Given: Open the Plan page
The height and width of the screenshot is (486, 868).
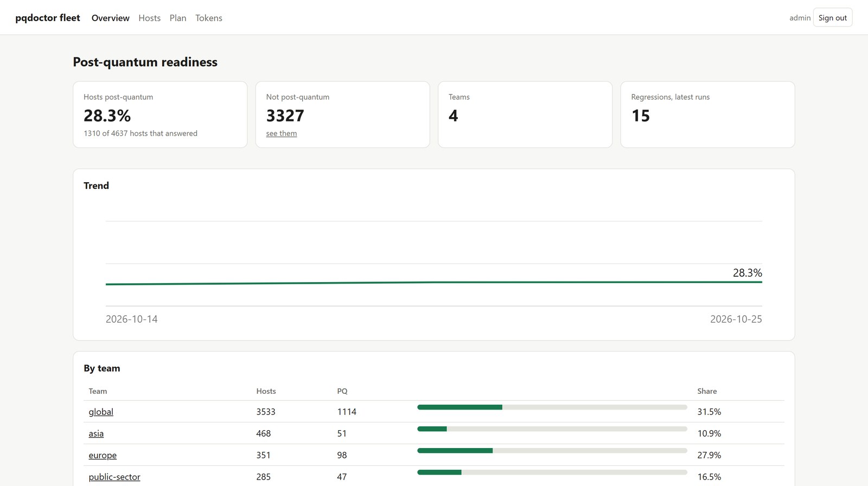Looking at the screenshot, I should [x=178, y=18].
